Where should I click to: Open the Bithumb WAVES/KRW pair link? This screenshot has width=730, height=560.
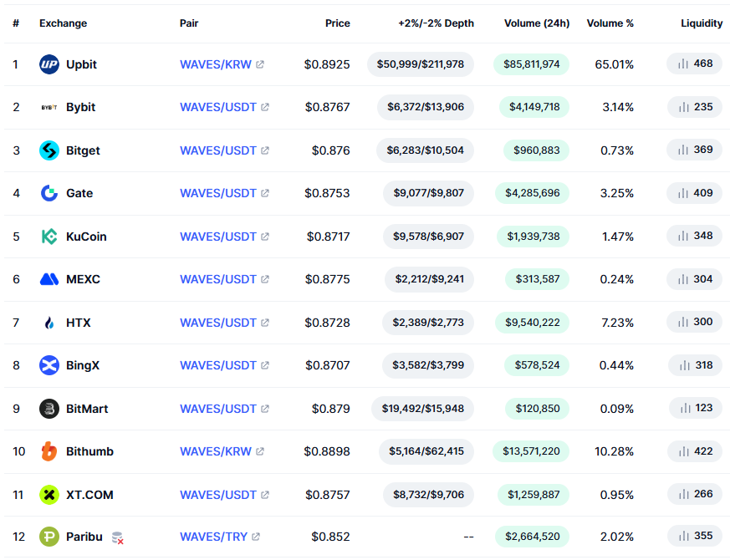[216, 451]
